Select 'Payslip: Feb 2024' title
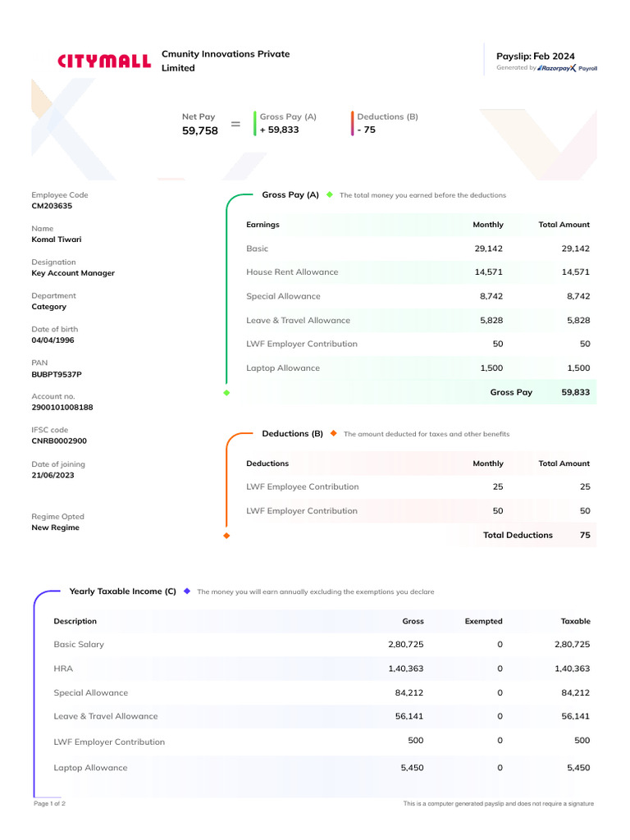Screen dimensions: 630x840 tap(535, 57)
